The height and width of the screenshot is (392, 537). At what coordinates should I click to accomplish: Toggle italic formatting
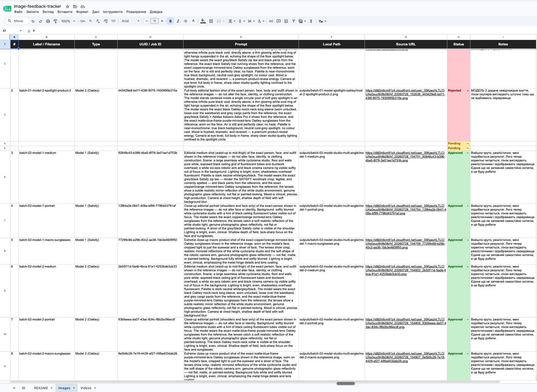178,21
